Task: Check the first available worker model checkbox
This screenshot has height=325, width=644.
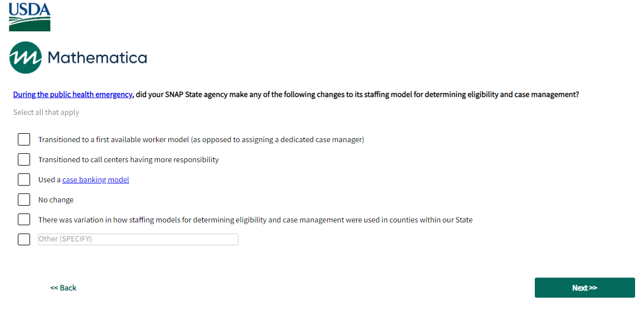Action: coord(24,139)
